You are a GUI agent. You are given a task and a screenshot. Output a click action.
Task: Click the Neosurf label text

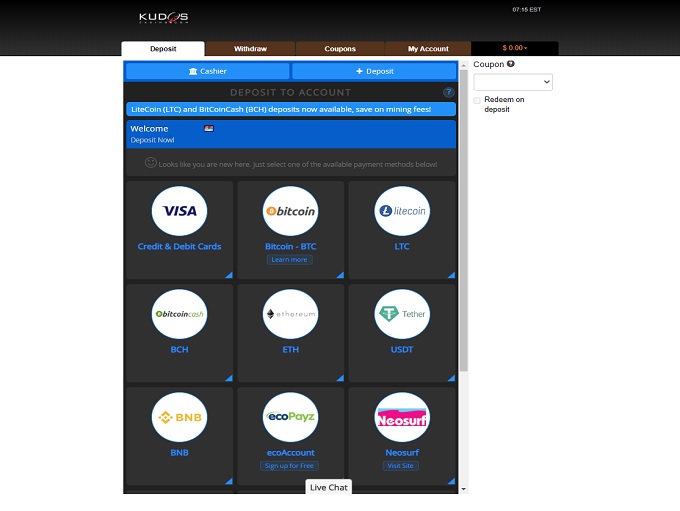click(402, 452)
